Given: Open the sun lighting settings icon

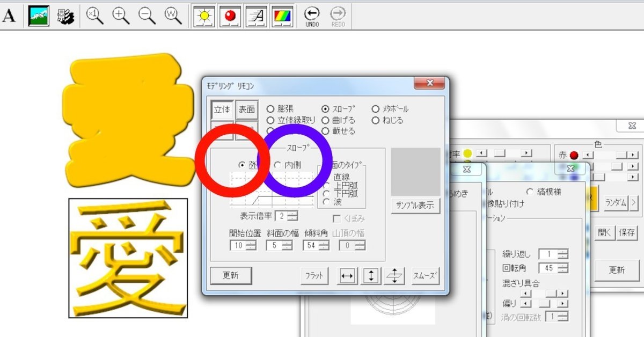Looking at the screenshot, I should click(x=203, y=16).
